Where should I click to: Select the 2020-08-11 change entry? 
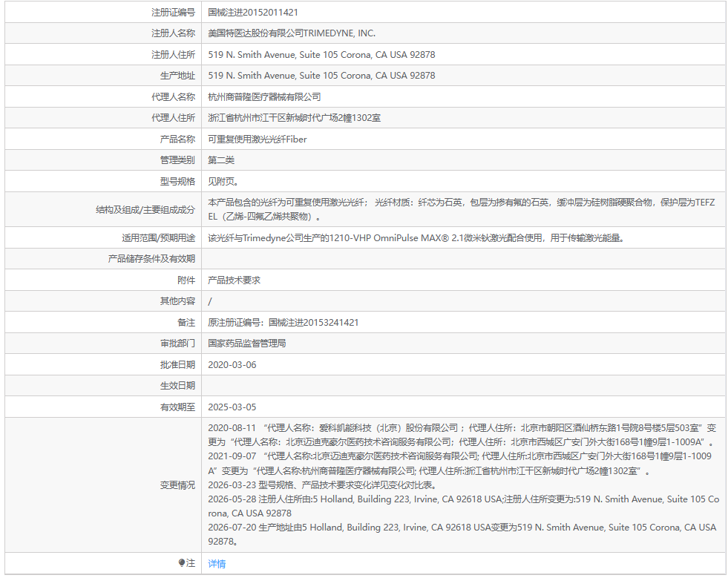[462, 435]
